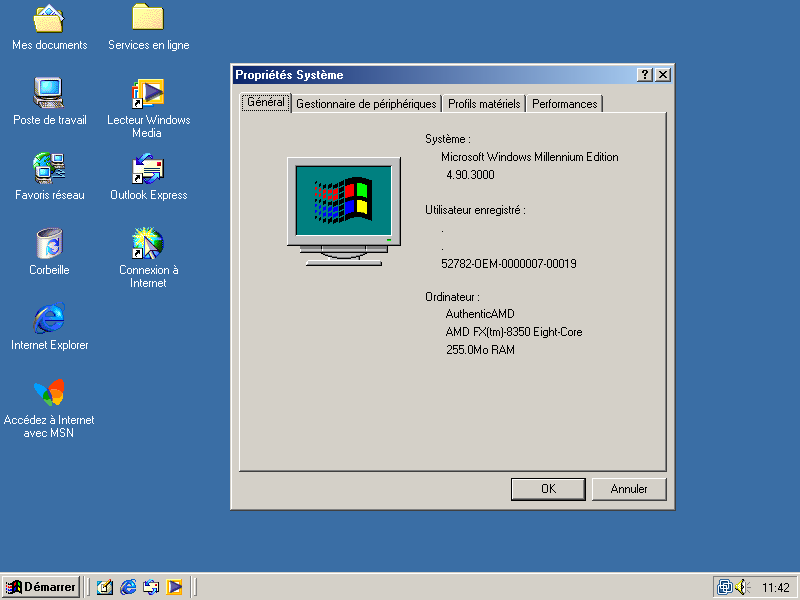Image resolution: width=800 pixels, height=600 pixels.
Task: Launch Windows Media Player from quick launch
Action: [x=174, y=587]
